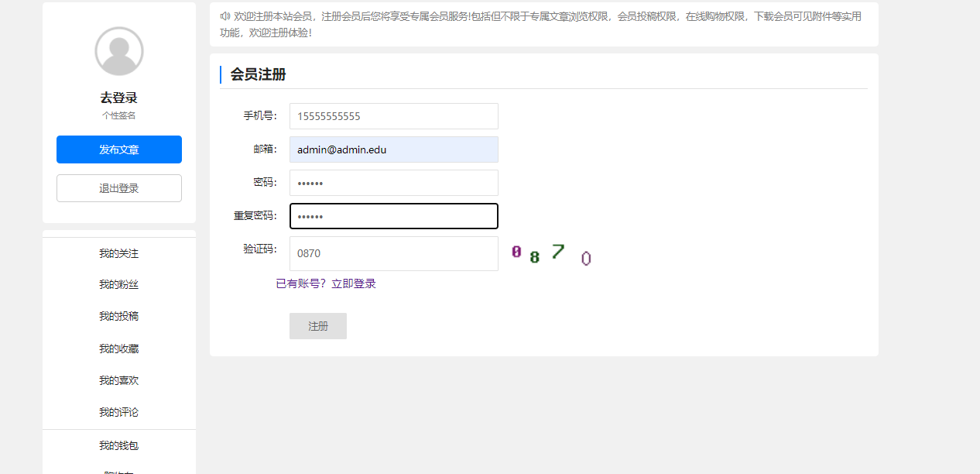
Task: Open 我的钱包 in the sidebar
Action: click(119, 445)
